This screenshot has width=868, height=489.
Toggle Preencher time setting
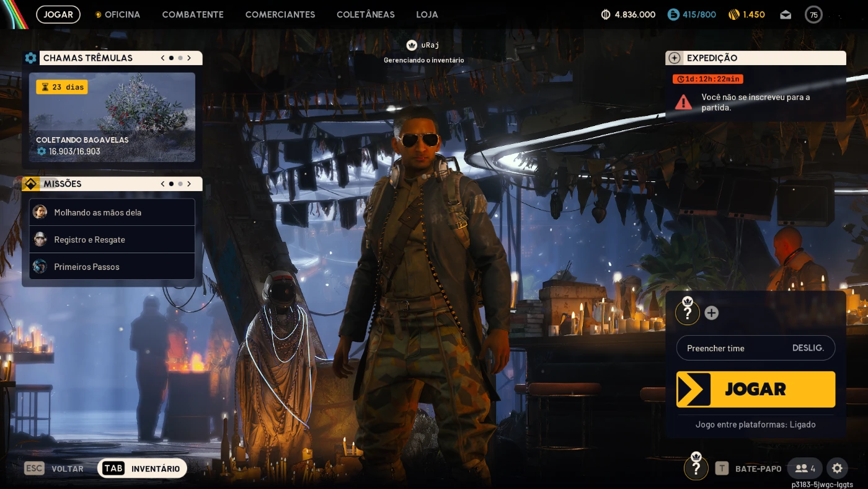click(755, 348)
